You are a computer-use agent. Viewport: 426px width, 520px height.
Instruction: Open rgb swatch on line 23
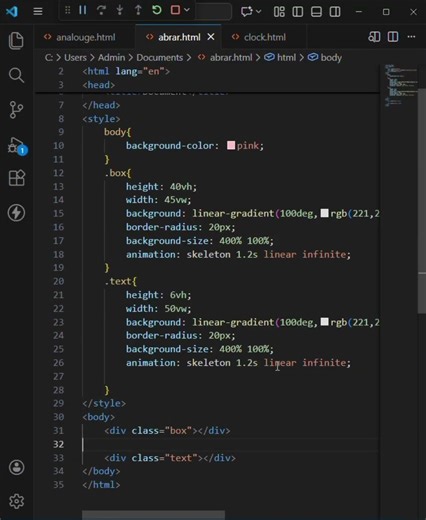pos(324,322)
